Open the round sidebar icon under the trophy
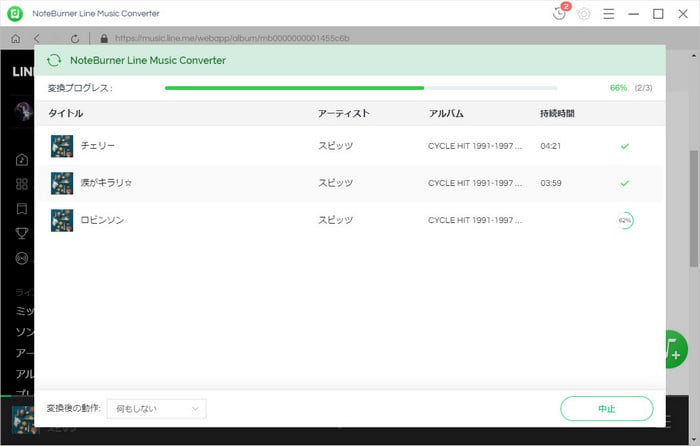The image size is (700, 446). [21, 258]
